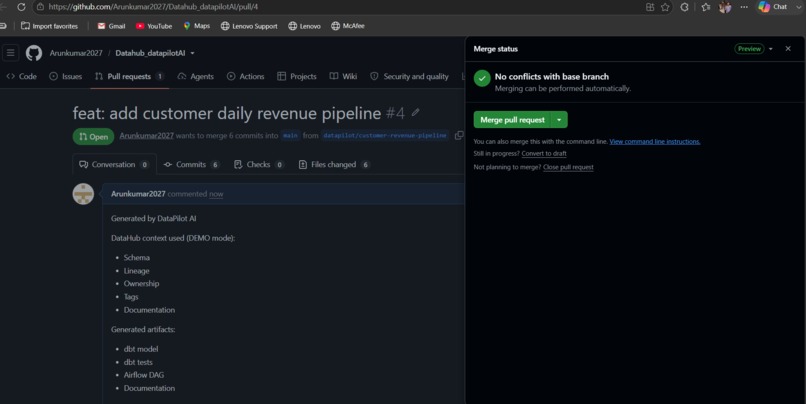This screenshot has height=404, width=806.
Task: Open the Gmail bookmark
Action: tap(111, 26)
